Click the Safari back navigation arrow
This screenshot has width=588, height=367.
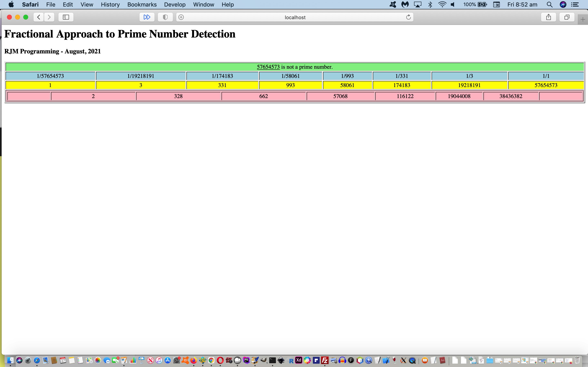point(38,17)
